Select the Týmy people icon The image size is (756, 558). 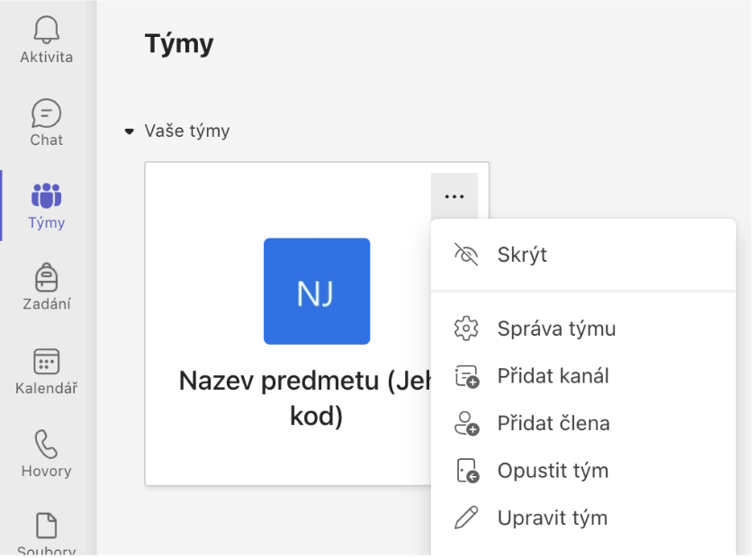click(46, 195)
